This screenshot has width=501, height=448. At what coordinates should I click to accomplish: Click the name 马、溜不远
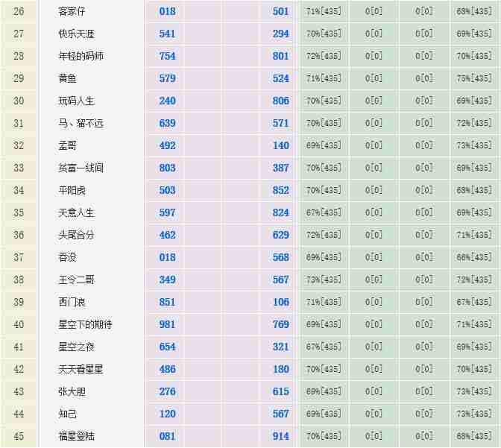[x=81, y=124]
